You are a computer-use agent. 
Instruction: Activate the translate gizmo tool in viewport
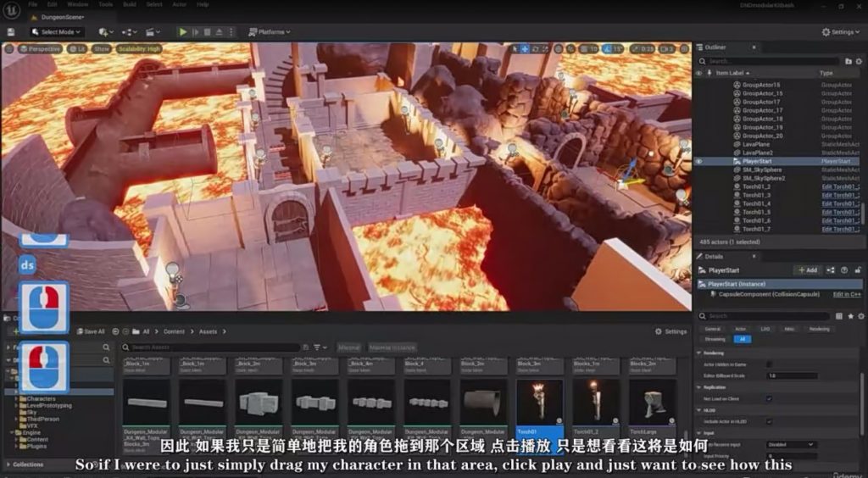click(x=525, y=48)
